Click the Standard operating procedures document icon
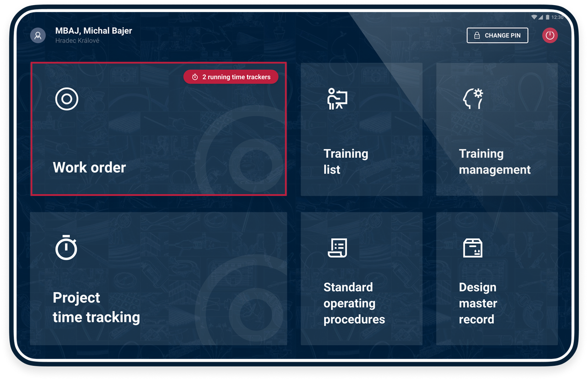Image resolution: width=588 pixels, height=380 pixels. 337,248
